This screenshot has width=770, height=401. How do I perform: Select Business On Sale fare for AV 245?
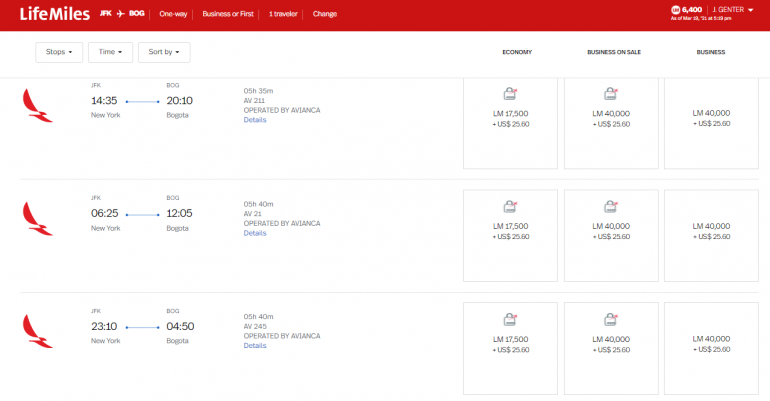coord(610,344)
